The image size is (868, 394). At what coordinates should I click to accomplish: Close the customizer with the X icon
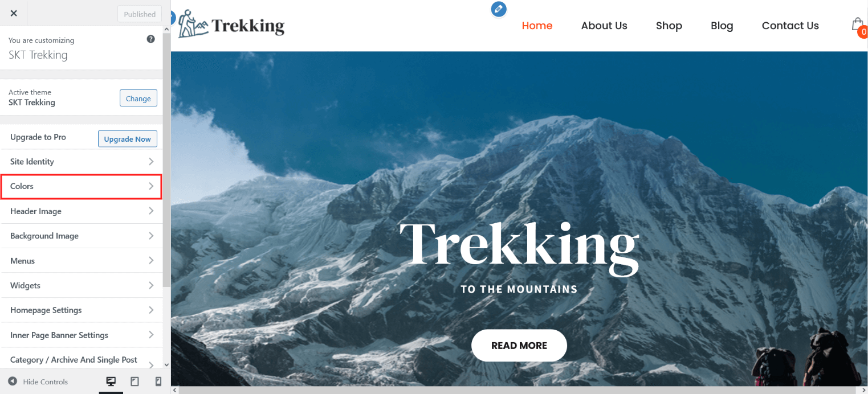pos(14,13)
